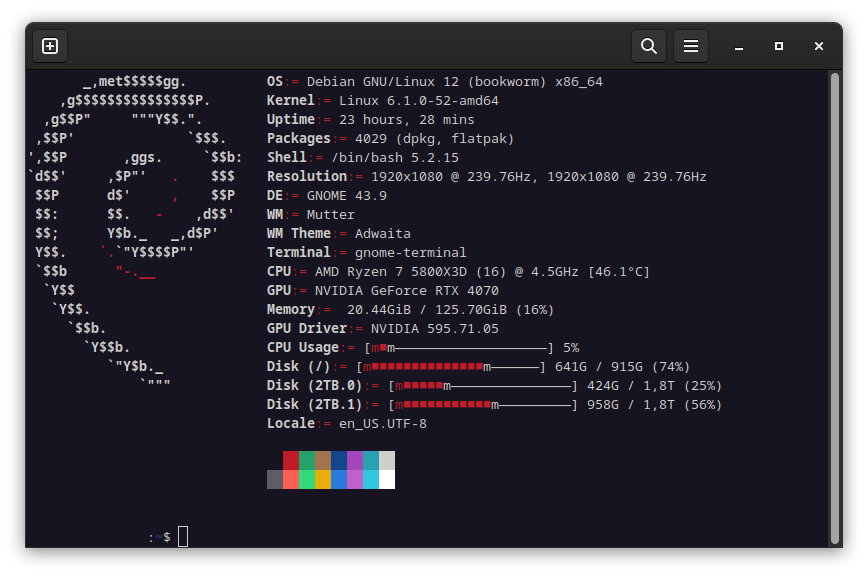
Task: Click the 'Packages' label
Action: pyautogui.click(x=299, y=138)
